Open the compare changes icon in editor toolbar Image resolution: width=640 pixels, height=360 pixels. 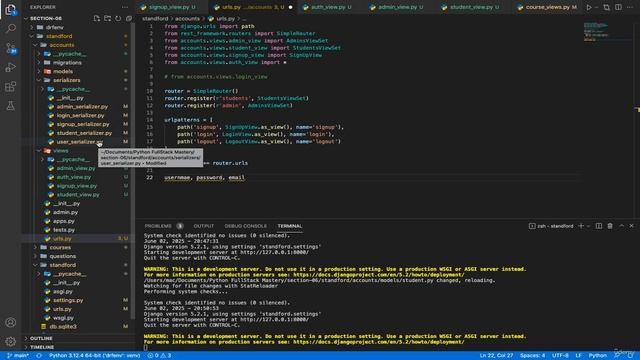point(607,7)
